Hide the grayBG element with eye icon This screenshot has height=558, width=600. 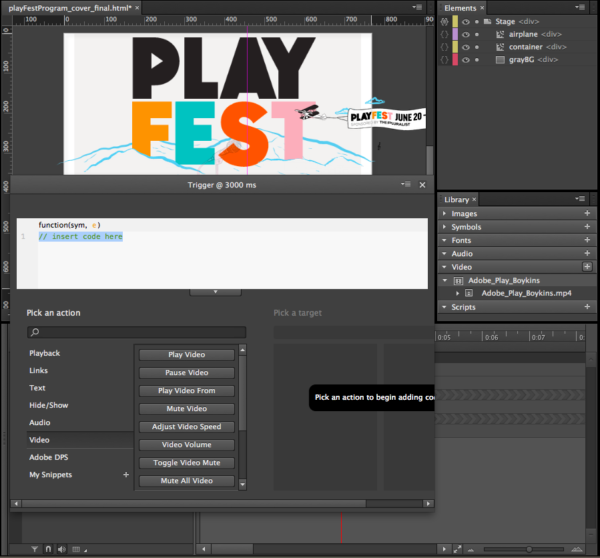[x=465, y=60]
